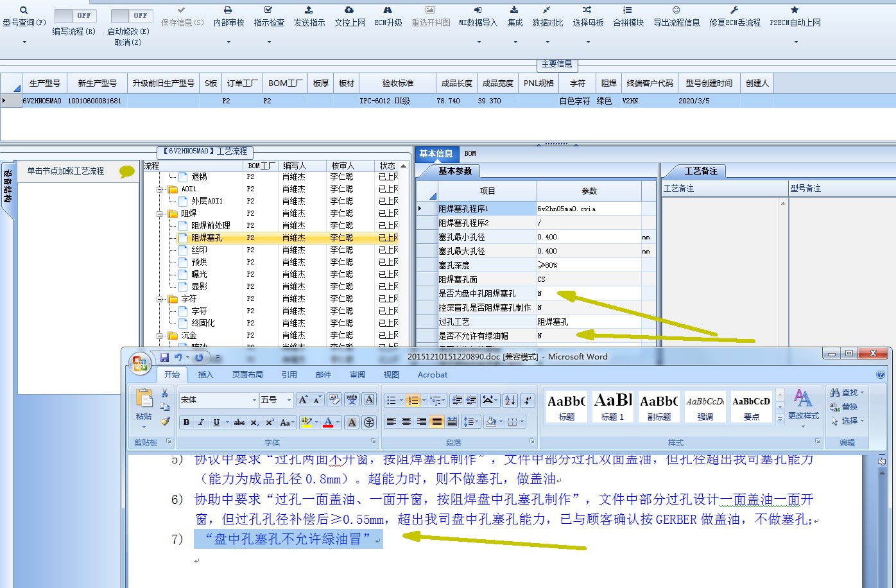Save the Word document from quick access toolbar

click(164, 357)
